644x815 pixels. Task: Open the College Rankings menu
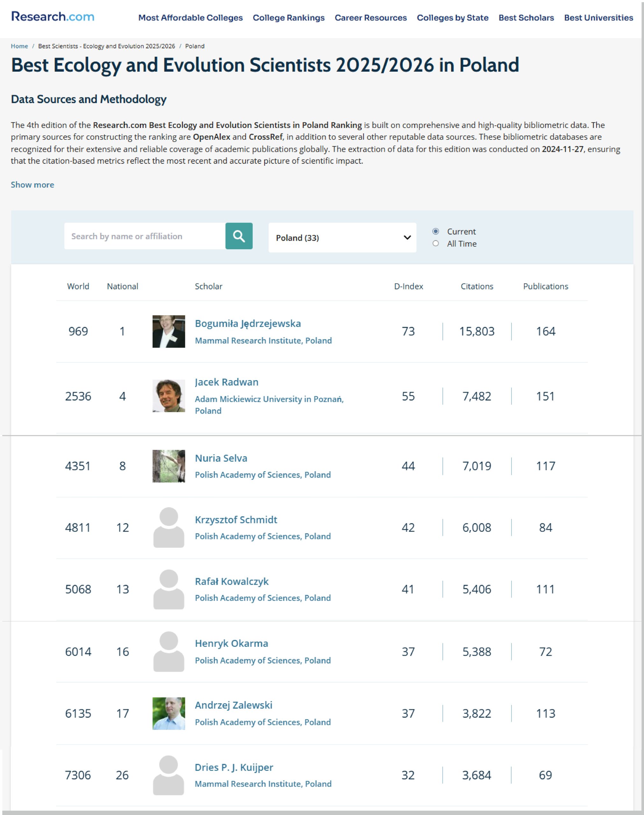[x=288, y=18]
